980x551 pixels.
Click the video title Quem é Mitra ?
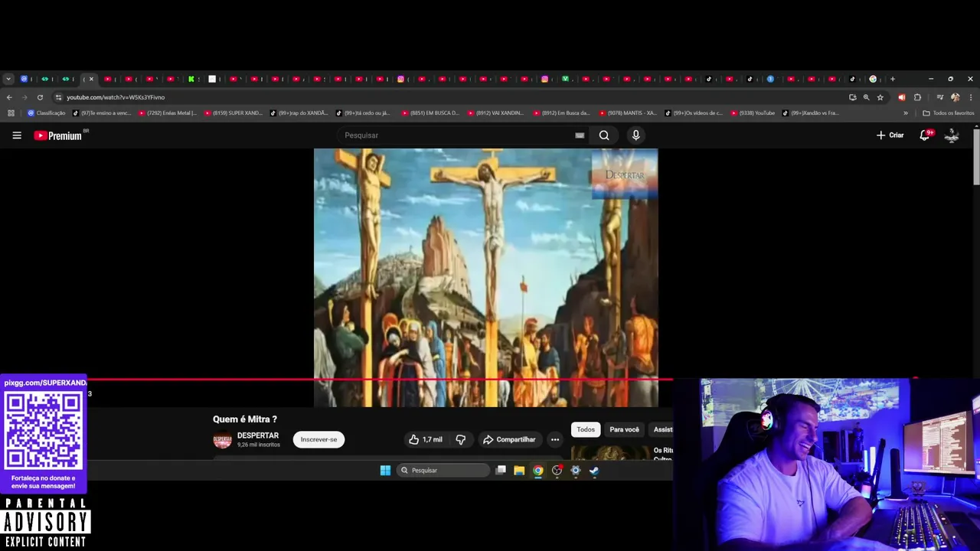[245, 419]
